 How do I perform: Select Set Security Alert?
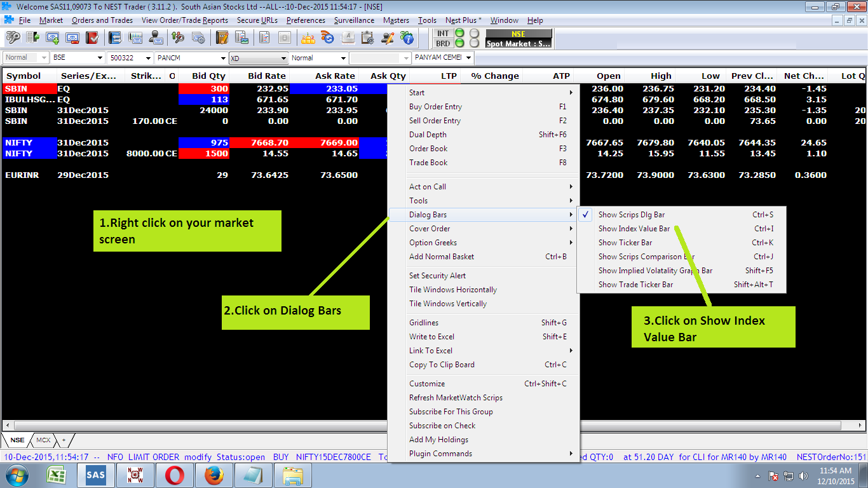(x=484, y=276)
